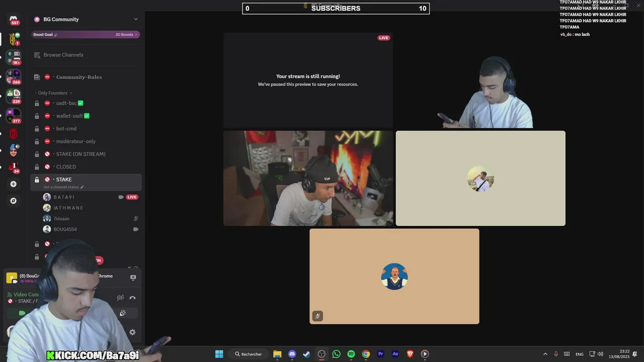Open the server with 34 badge
This screenshot has height=362, width=644.
pyautogui.click(x=14, y=167)
